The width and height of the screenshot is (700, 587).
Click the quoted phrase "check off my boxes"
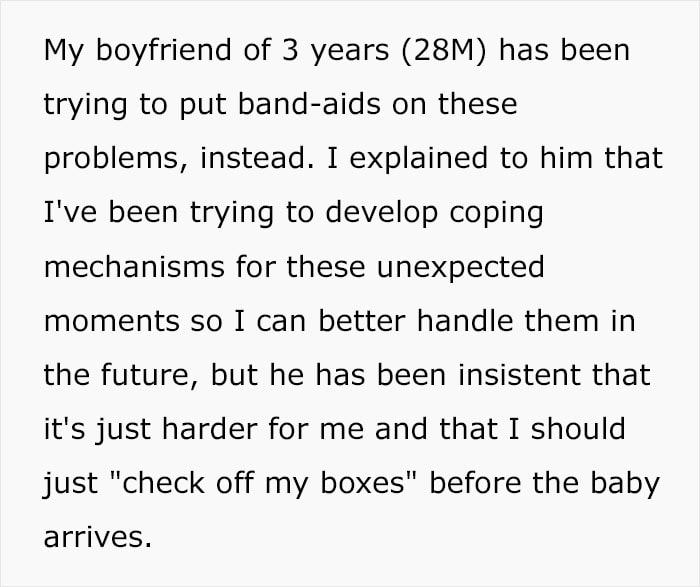coord(262,483)
